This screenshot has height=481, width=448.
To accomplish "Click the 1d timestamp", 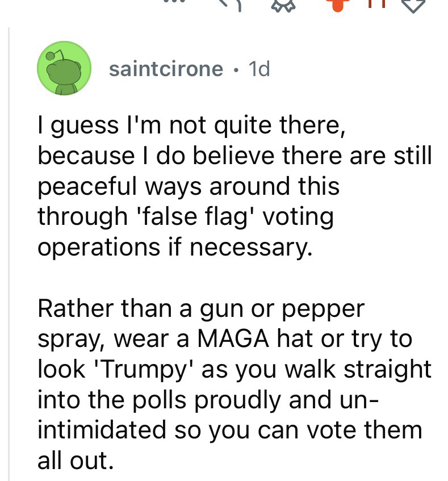I will pos(259,69).
